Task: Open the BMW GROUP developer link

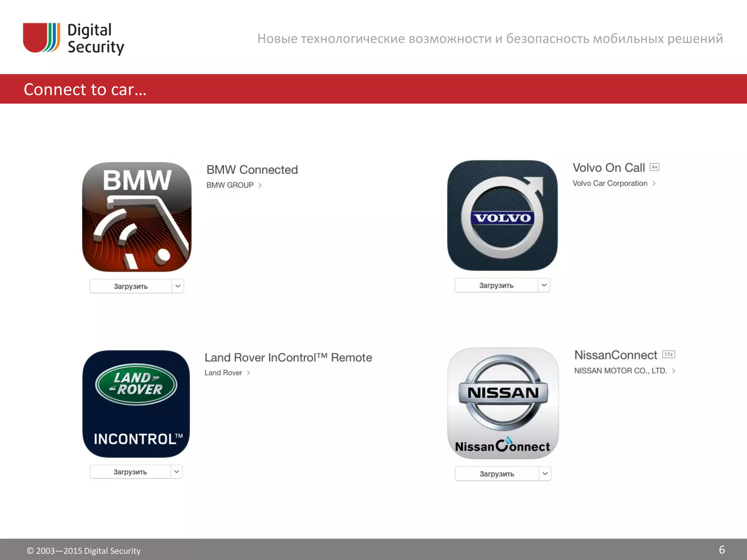Action: click(230, 185)
